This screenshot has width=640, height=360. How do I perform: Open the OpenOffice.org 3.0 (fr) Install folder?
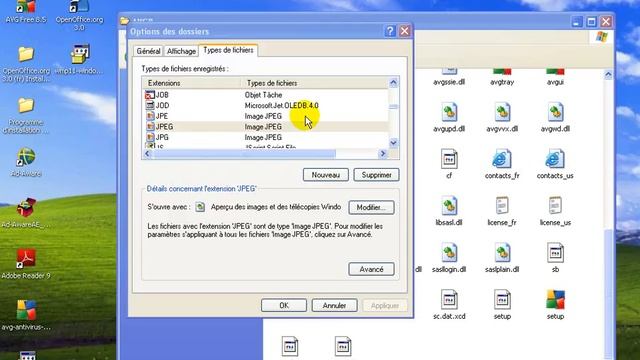[x=26, y=64]
